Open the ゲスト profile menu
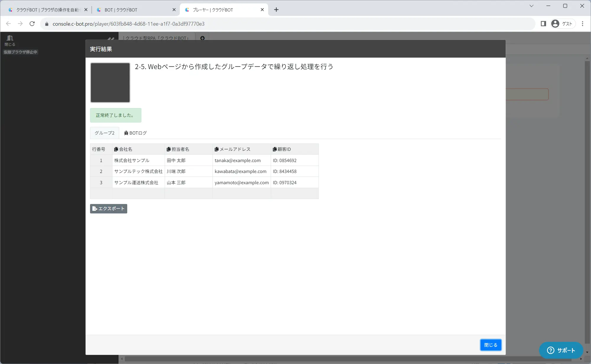Image resolution: width=591 pixels, height=364 pixels. 563,24
